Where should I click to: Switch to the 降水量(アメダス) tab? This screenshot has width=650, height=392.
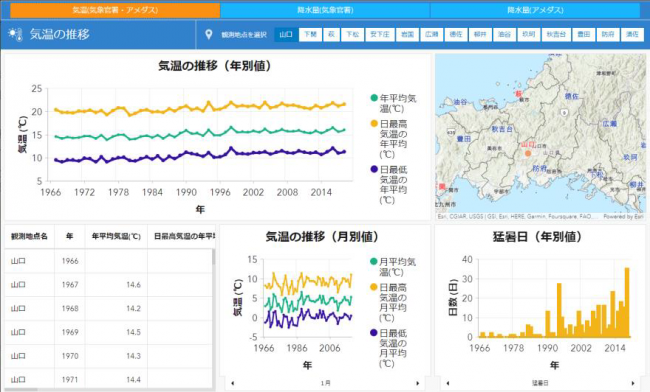click(535, 10)
